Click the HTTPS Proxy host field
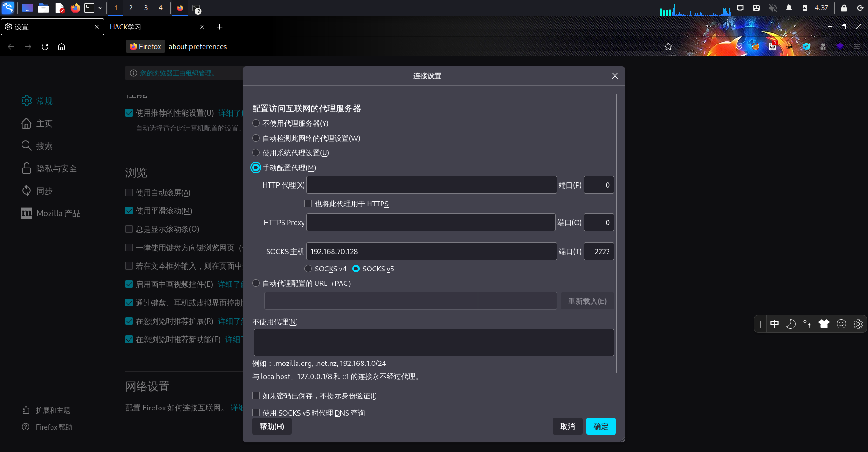This screenshot has width=868, height=452. click(431, 222)
